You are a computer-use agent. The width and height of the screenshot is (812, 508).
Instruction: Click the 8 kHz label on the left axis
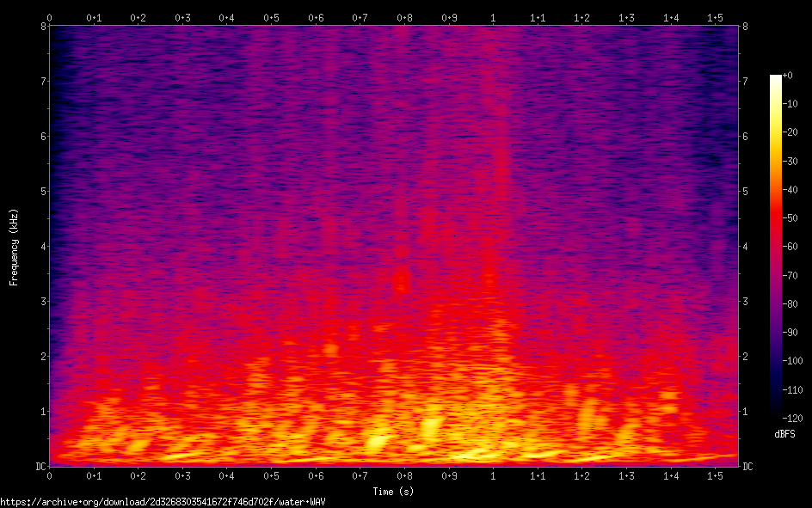[x=42, y=27]
